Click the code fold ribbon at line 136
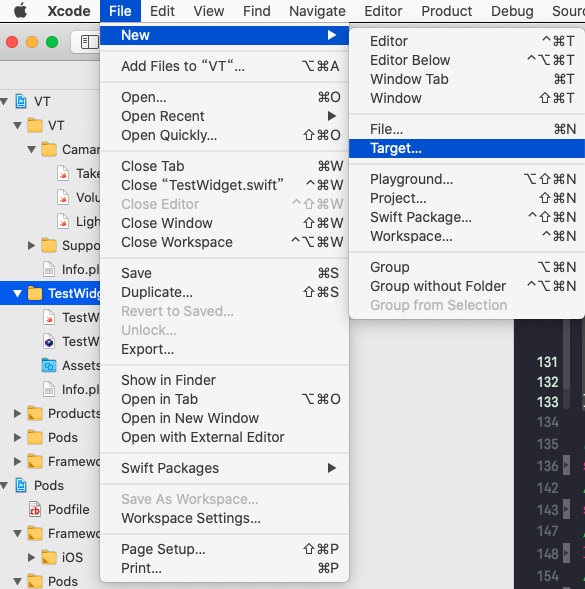 [566, 465]
